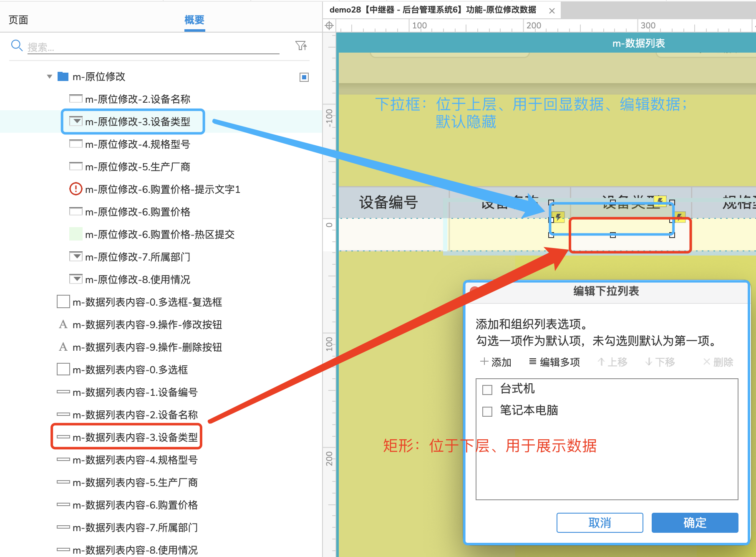Click the rectangle icon of m-数据列表内容-1.设备编号
Viewport: 756px width, 557px height.
[x=63, y=392]
